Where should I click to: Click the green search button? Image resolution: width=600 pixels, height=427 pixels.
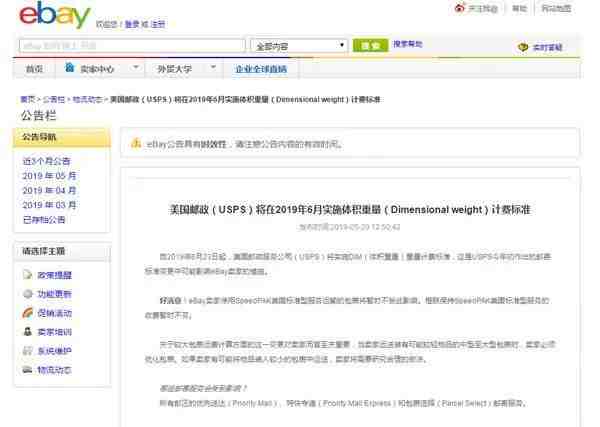click(370, 46)
